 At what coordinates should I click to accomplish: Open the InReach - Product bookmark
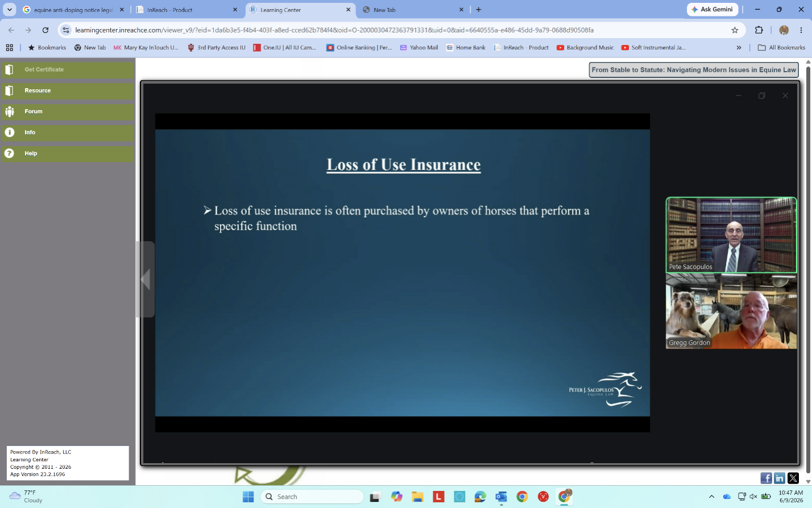point(521,48)
